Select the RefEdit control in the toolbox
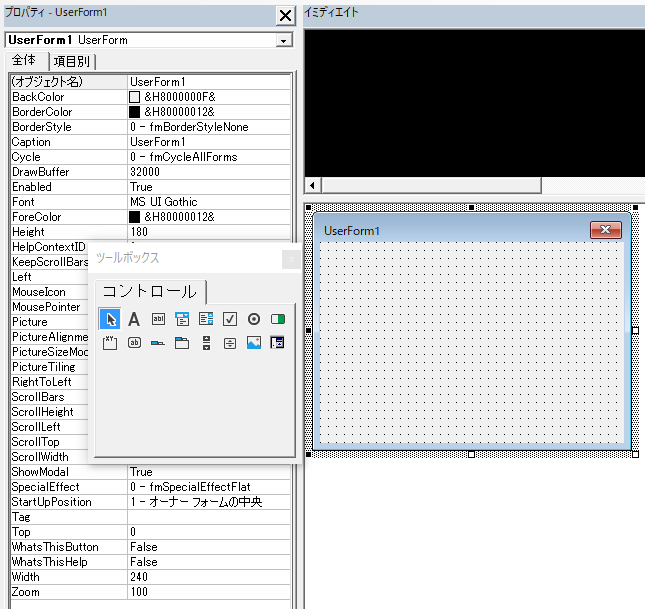 (278, 343)
